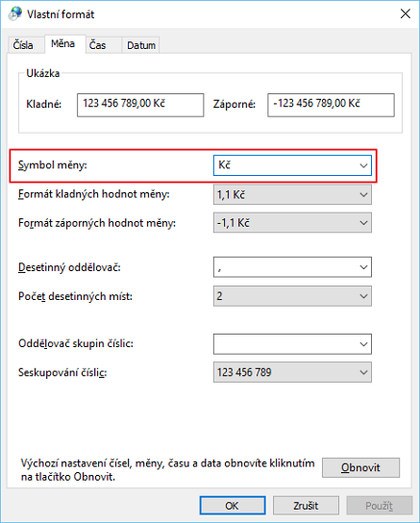Open Počet desetinných míst dropdown
The height and width of the screenshot is (523, 420).
pos(292,296)
